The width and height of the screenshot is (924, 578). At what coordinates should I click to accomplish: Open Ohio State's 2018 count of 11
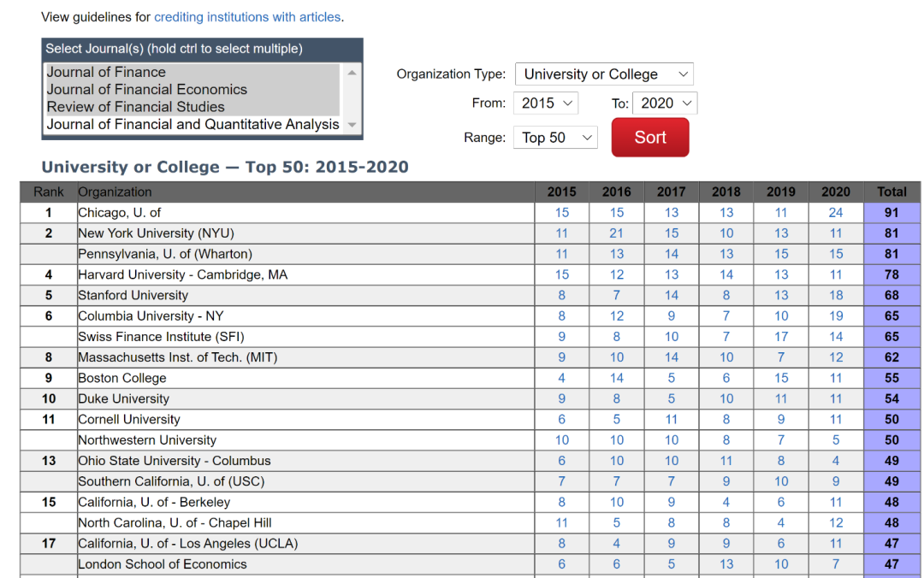click(x=726, y=461)
